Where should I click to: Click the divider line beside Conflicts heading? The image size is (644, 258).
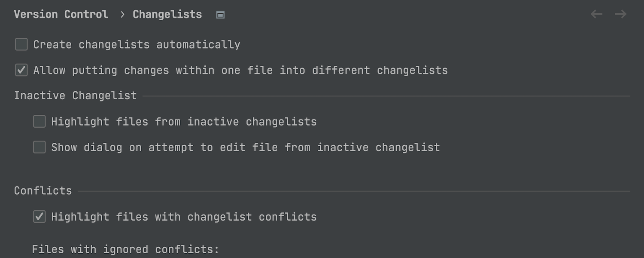coord(354,191)
